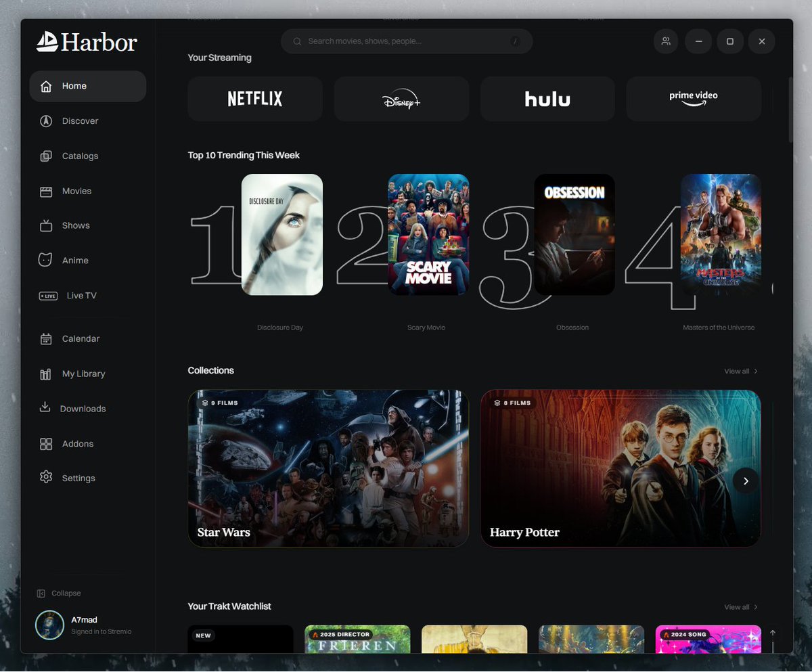Open the Scary Movie poster
812x672 pixels.
point(428,235)
